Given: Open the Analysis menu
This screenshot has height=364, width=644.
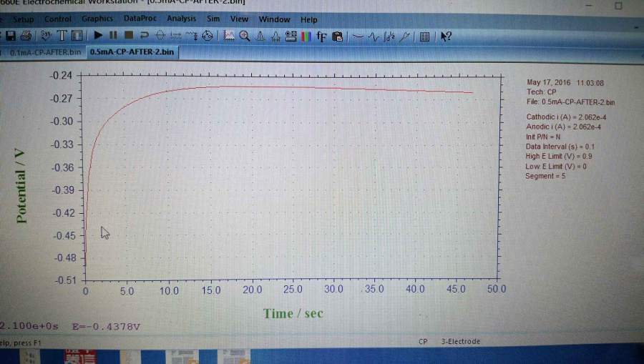Looking at the screenshot, I should pos(181,19).
